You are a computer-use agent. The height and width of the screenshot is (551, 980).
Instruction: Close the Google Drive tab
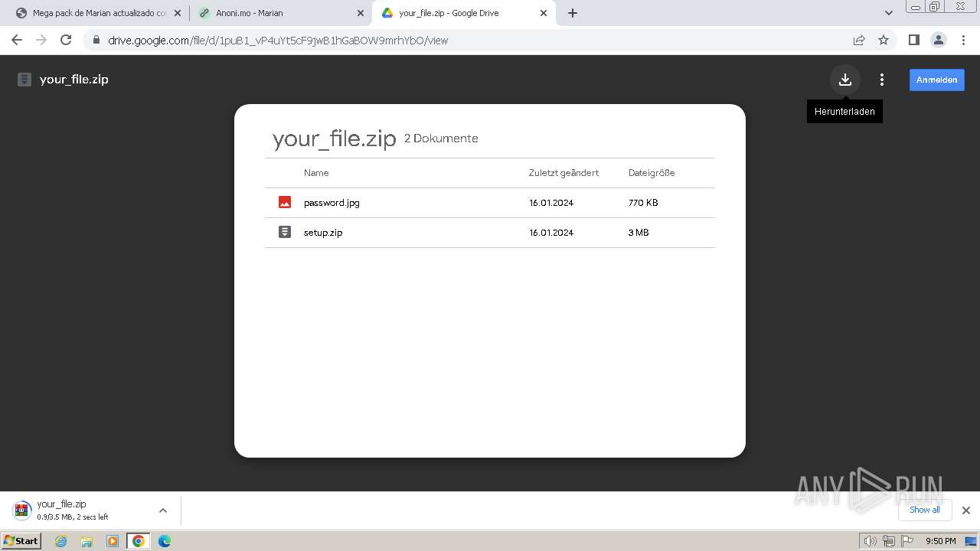coord(544,13)
